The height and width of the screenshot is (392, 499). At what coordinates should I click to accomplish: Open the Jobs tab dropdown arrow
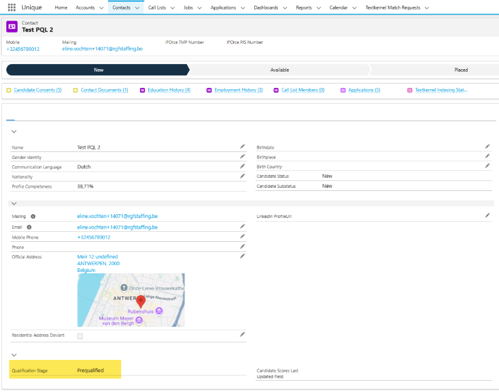(199, 8)
